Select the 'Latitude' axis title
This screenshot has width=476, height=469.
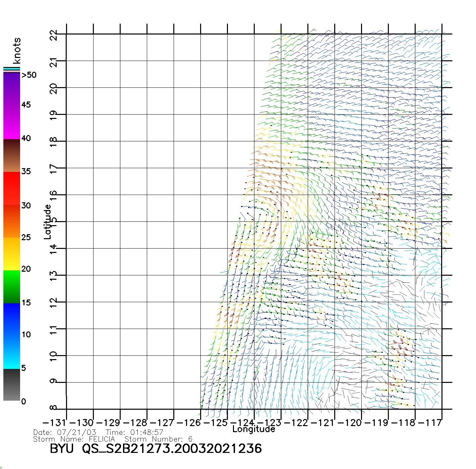click(x=48, y=222)
